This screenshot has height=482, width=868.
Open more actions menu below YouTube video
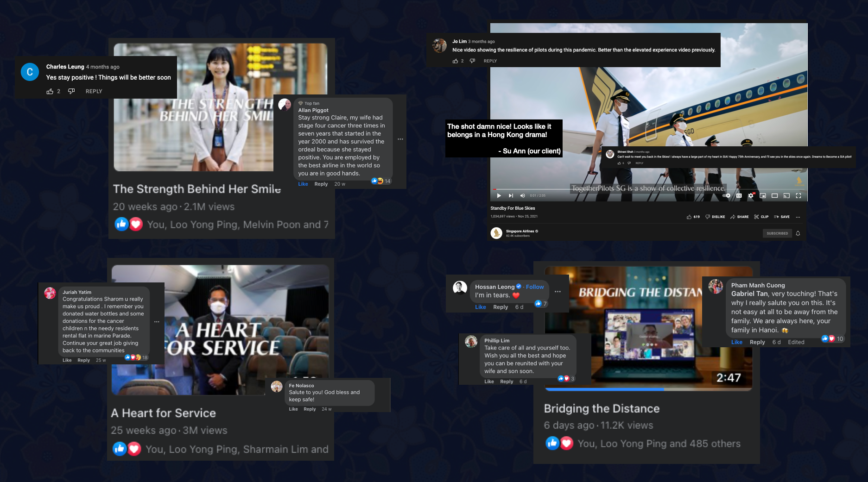click(x=798, y=217)
